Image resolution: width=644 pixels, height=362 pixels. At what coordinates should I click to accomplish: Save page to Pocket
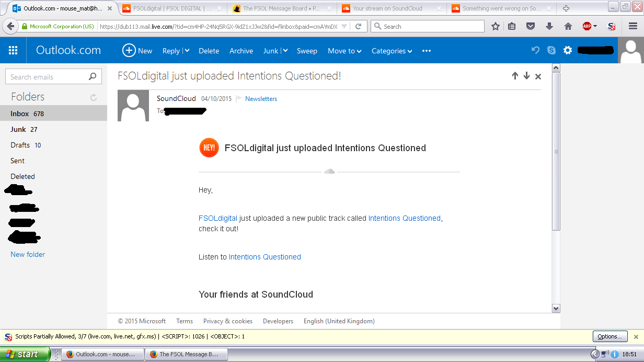(531, 26)
